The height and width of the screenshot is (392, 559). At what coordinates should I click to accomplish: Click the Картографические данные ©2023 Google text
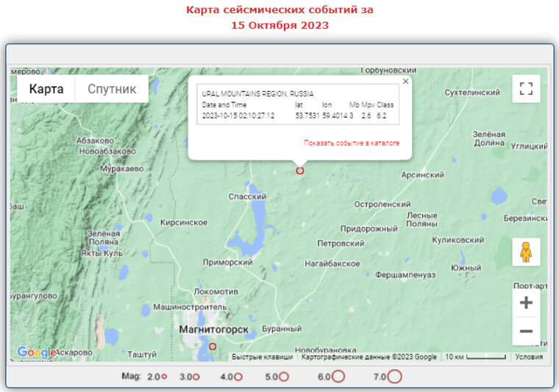(x=369, y=357)
